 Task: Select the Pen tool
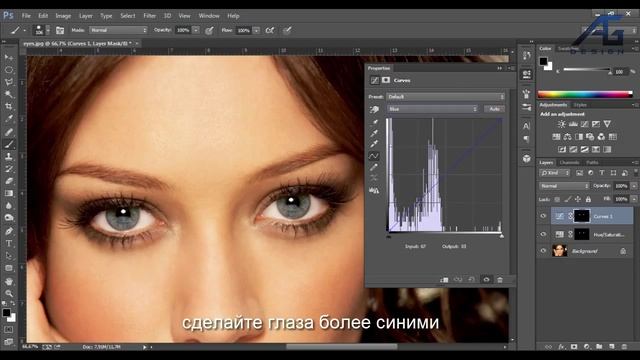(9, 231)
